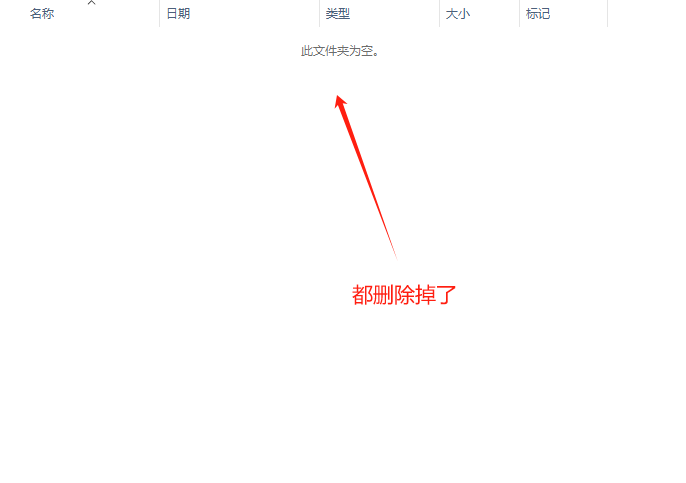Select the 标记 column header
Screen dimensions: 686x483
pyautogui.click(x=538, y=14)
